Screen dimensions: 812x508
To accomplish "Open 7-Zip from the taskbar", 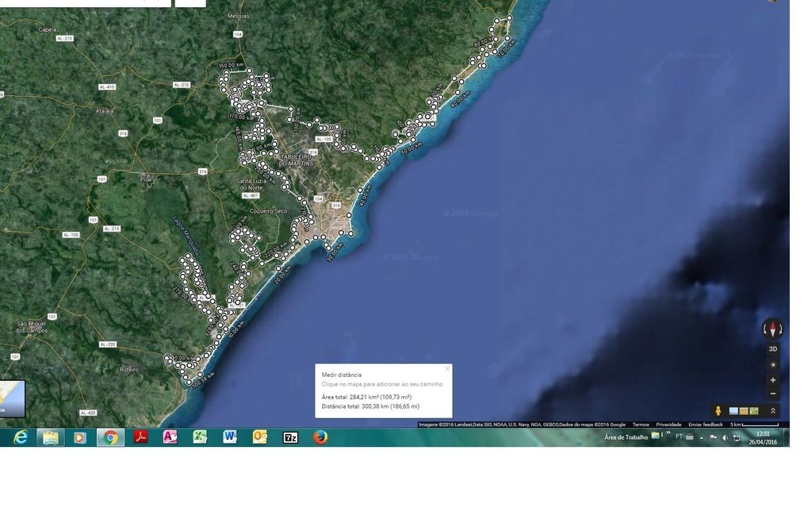I will [290, 437].
